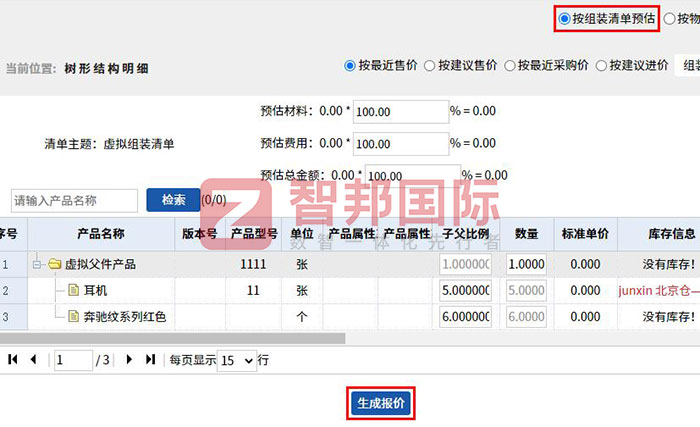Click the 预估材料 percentage input field
This screenshot has height=427, width=700.
(x=400, y=112)
